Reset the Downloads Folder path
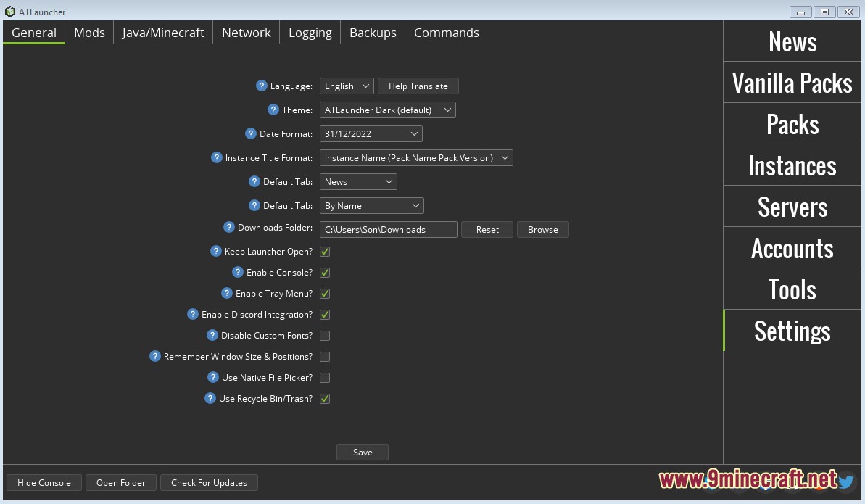Image resolution: width=865 pixels, height=504 pixels. pos(487,230)
